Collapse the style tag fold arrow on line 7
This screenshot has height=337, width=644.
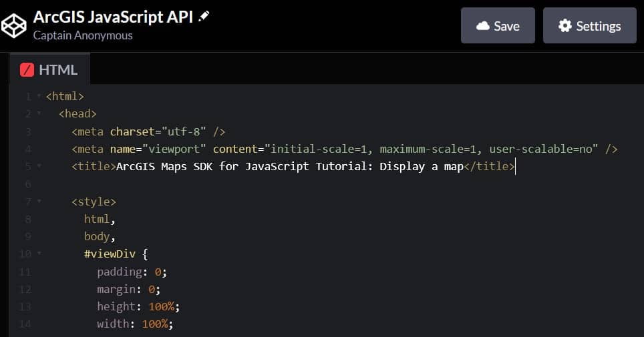click(x=39, y=201)
